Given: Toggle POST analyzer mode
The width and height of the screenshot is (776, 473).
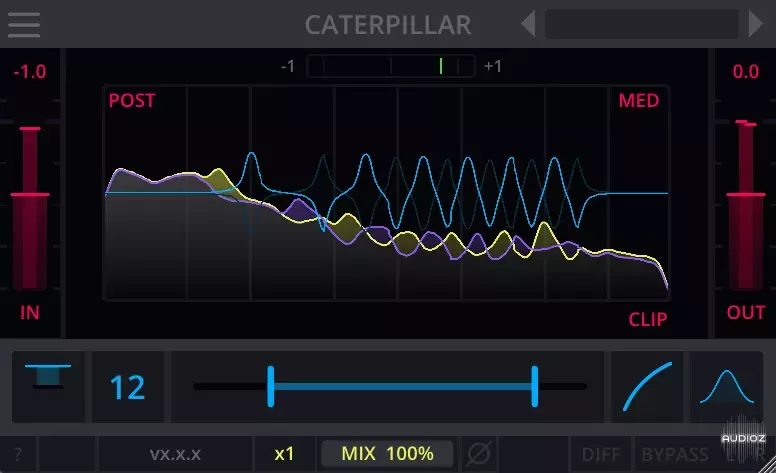Looking at the screenshot, I should point(132,100).
